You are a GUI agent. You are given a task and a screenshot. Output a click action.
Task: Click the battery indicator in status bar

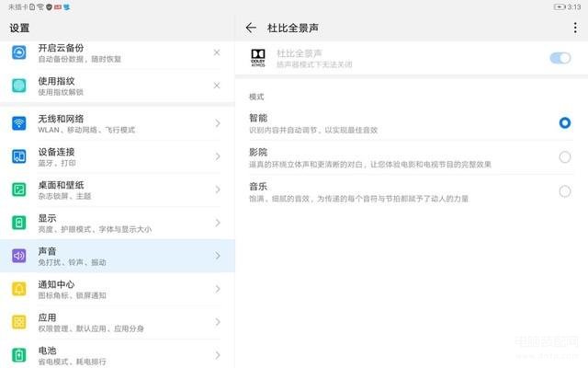click(560, 6)
